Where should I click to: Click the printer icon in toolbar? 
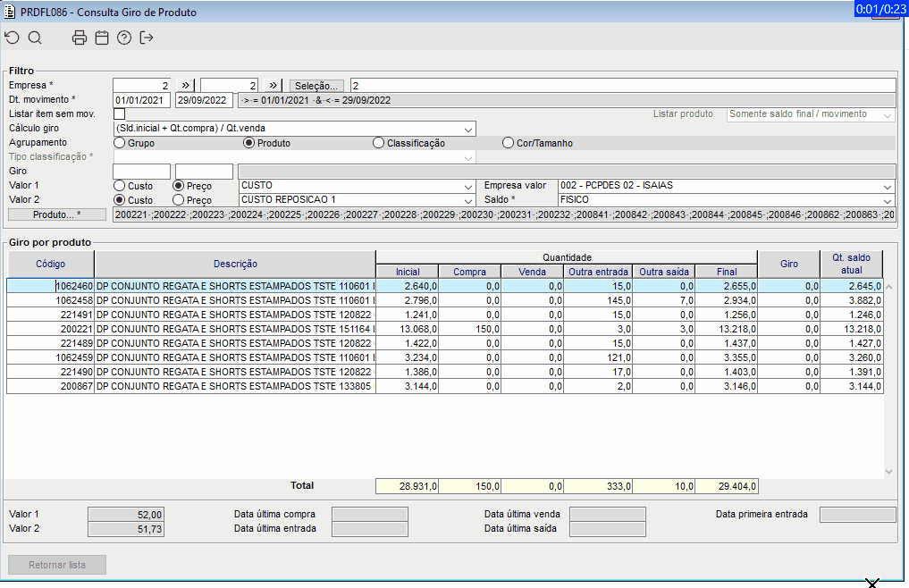80,38
